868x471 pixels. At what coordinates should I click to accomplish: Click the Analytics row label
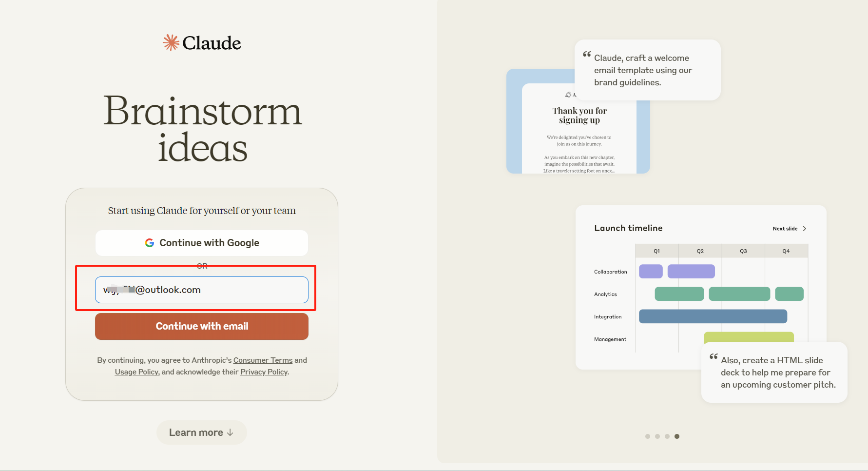[605, 294]
